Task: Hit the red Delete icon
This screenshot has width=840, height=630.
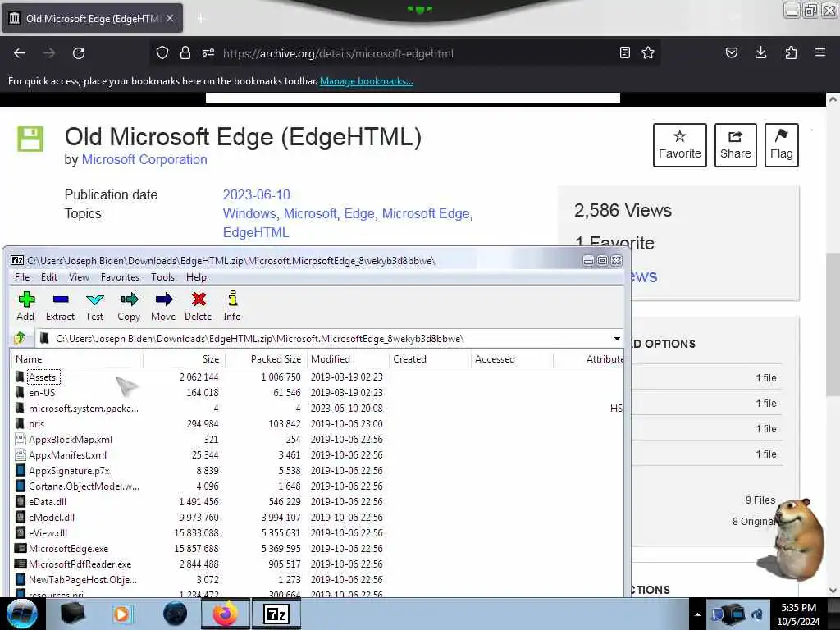Action: (199, 306)
